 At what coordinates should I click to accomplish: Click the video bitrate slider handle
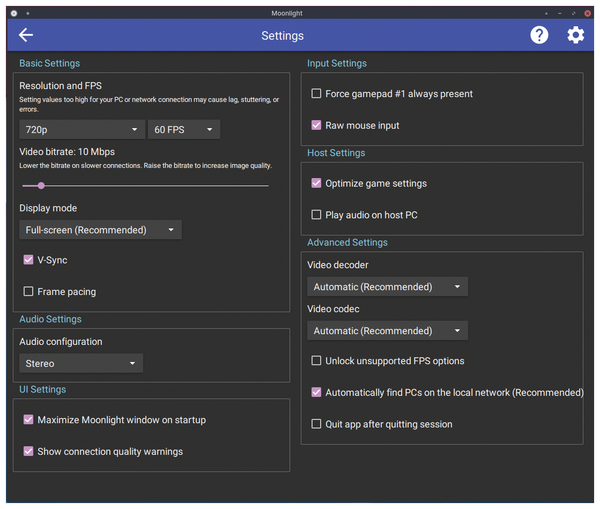coord(41,186)
